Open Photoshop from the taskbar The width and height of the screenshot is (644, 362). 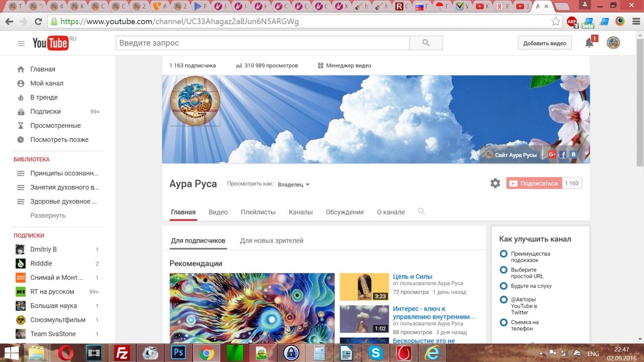(x=178, y=353)
